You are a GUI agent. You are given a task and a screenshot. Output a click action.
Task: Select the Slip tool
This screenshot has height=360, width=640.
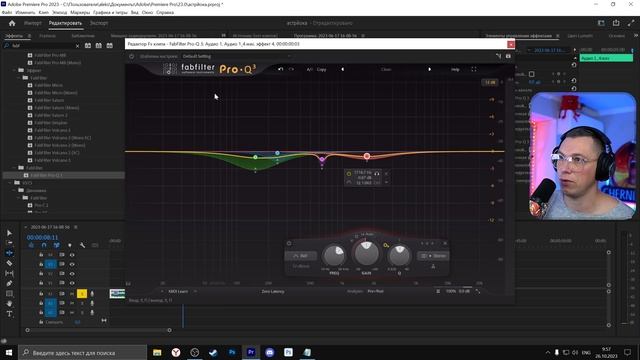[x=9, y=273]
